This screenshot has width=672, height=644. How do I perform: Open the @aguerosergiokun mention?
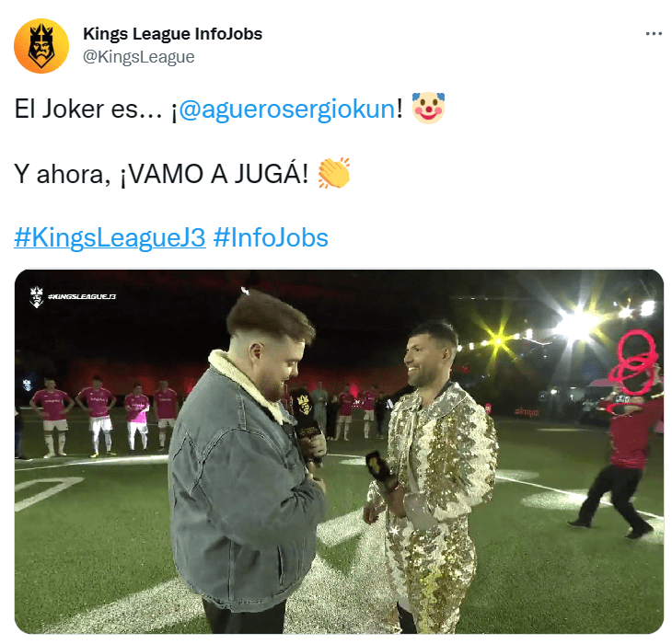pyautogui.click(x=286, y=109)
